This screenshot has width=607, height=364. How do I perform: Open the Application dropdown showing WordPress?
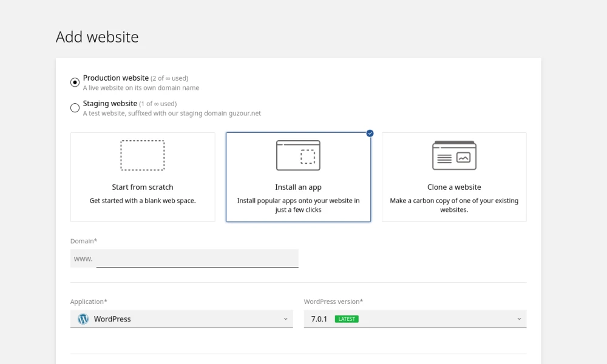pyautogui.click(x=181, y=319)
